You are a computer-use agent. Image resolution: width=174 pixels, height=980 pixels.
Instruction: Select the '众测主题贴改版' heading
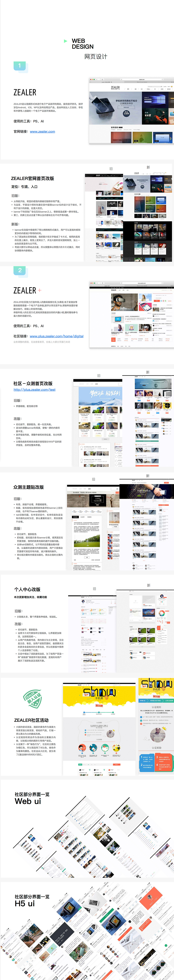point(29,487)
